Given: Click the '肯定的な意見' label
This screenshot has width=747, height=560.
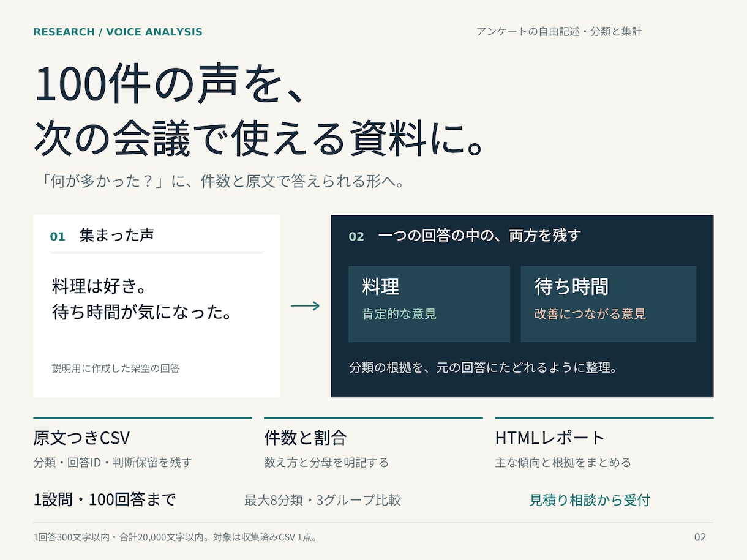Looking at the screenshot, I should [399, 315].
